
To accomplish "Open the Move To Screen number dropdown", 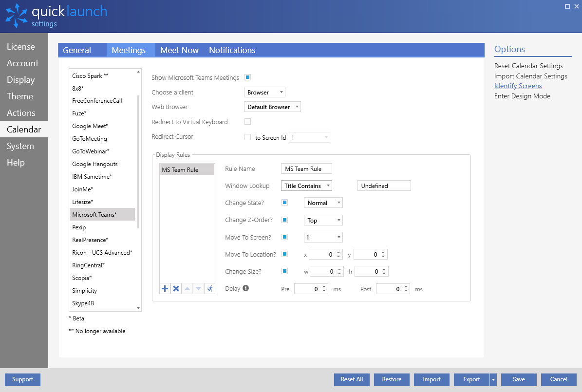I will 323,237.
